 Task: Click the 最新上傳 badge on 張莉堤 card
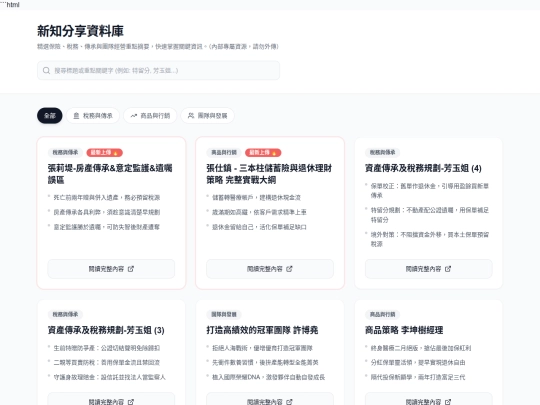(x=105, y=153)
